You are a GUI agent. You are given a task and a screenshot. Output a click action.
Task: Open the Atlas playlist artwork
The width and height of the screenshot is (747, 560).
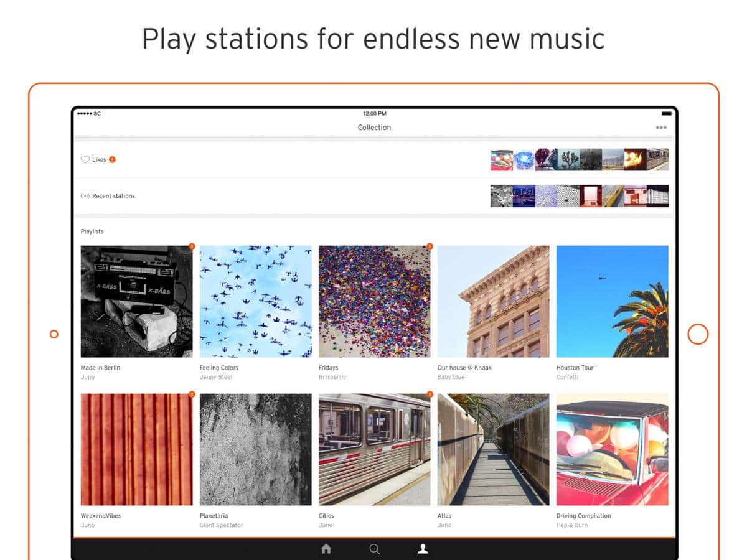(x=493, y=449)
